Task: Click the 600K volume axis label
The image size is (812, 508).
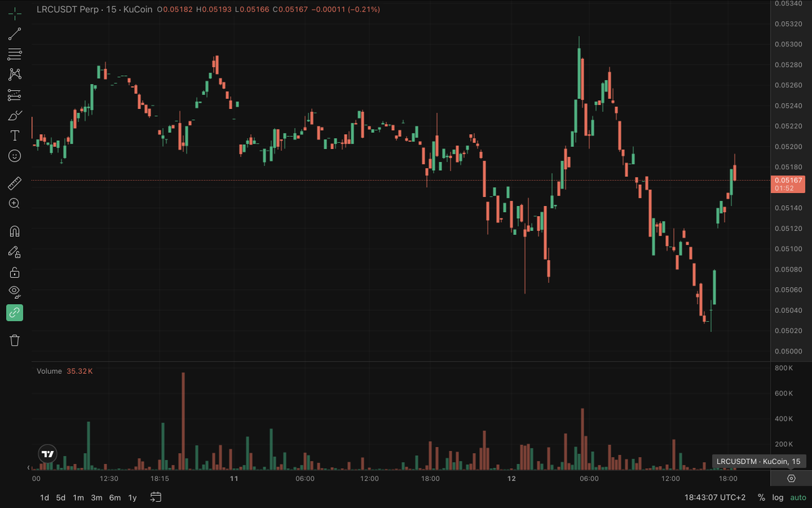Action: (x=784, y=394)
